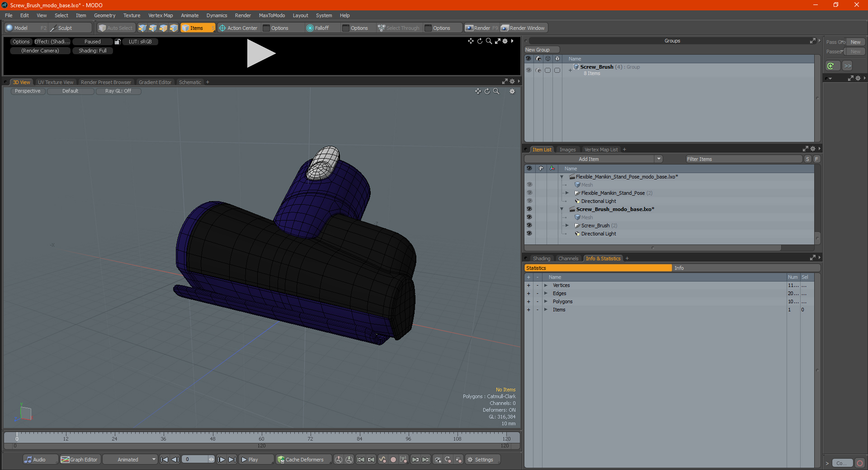Select Vertices mode cube icon
The width and height of the screenshot is (868, 470).
click(x=142, y=28)
